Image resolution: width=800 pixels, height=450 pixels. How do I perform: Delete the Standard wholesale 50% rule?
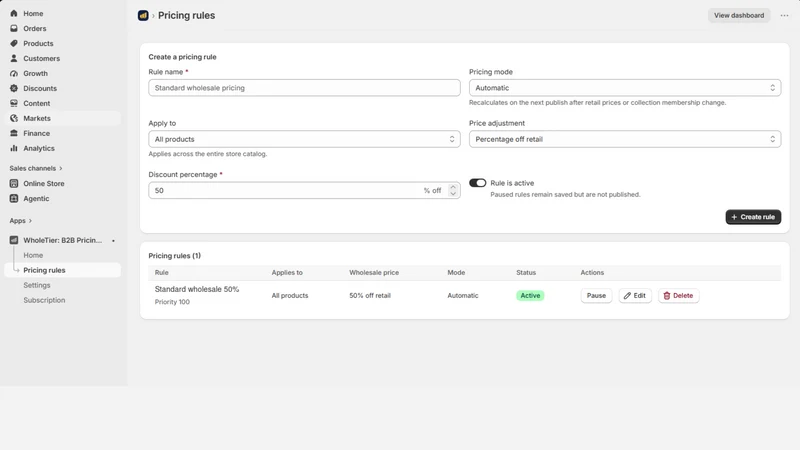point(678,295)
